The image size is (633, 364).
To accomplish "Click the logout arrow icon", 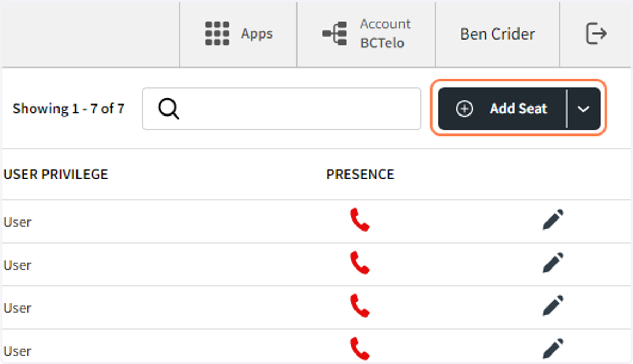I will pos(597,34).
